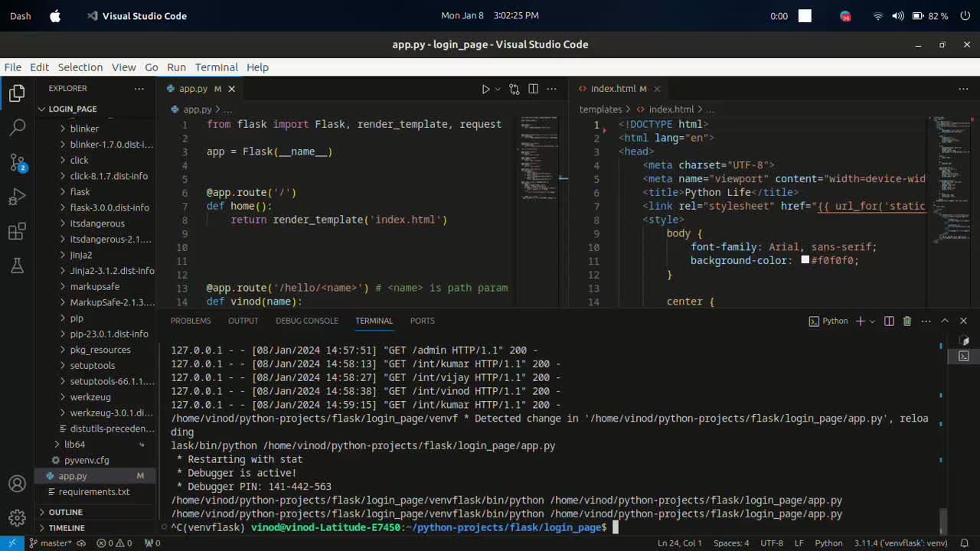
Task: Close the bottom terminal panel
Action: tap(963, 321)
